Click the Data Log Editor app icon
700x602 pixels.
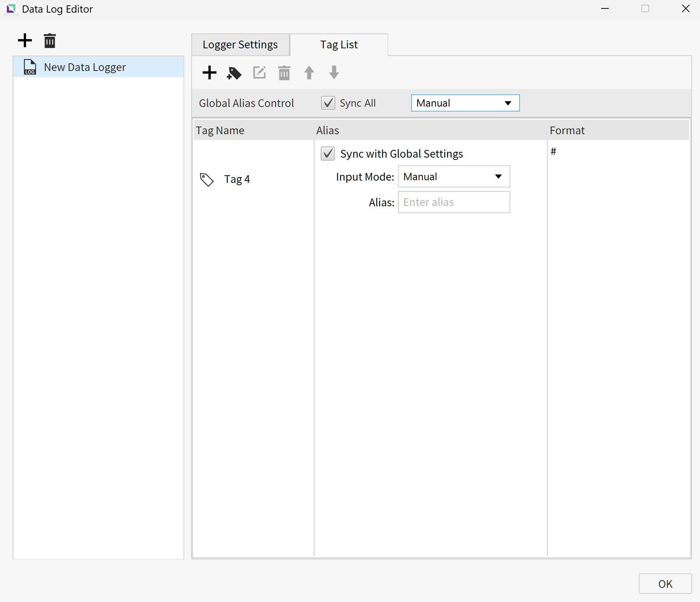point(11,9)
